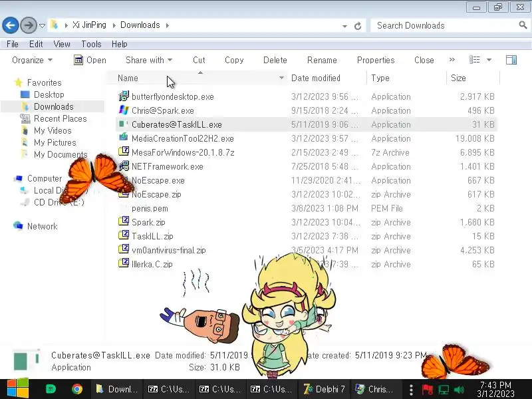Open the Help menu

(120, 44)
